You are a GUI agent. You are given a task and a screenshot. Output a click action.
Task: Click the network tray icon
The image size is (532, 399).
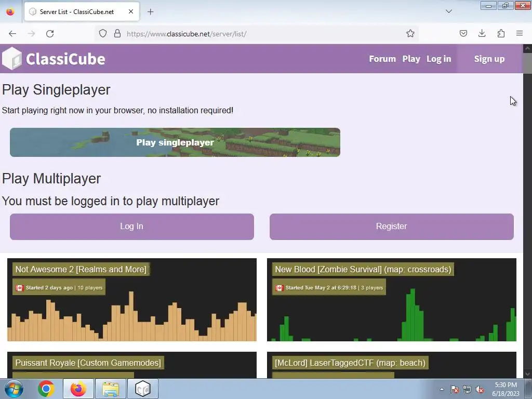467,389
